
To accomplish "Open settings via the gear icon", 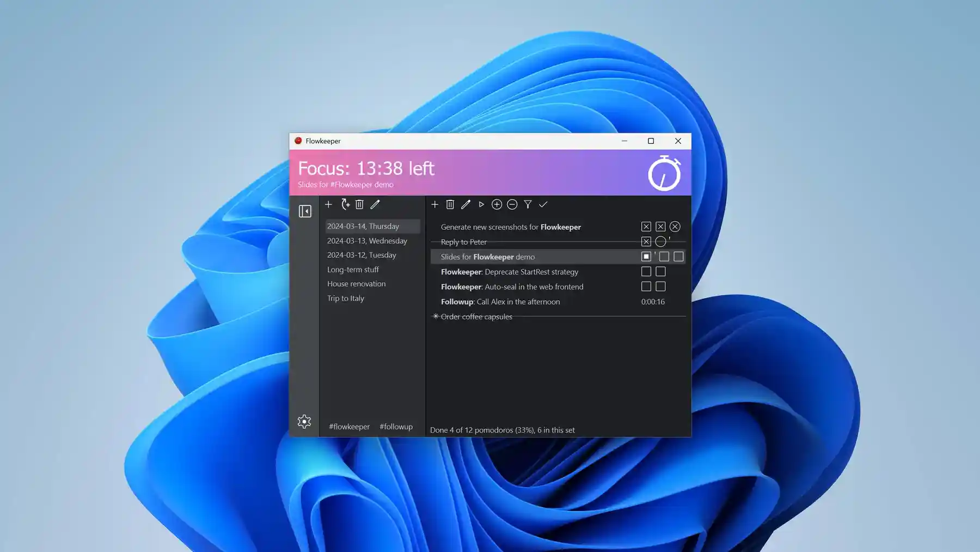I will (304, 421).
